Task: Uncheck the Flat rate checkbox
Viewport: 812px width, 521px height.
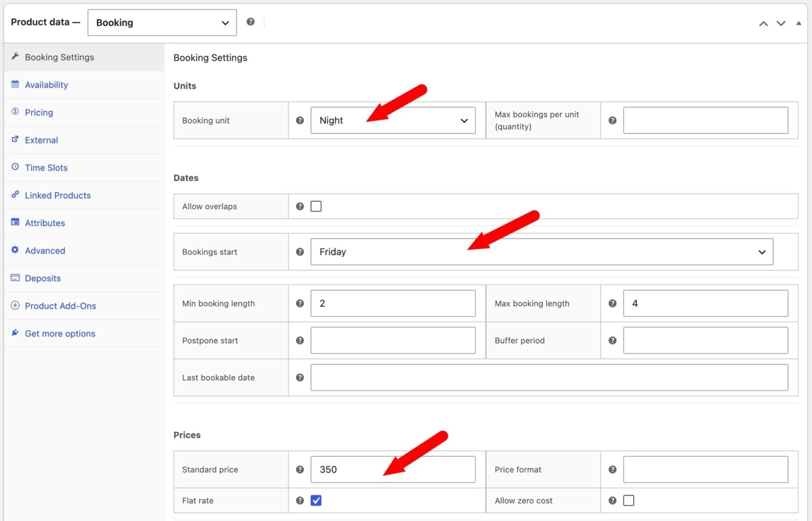Action: point(316,501)
